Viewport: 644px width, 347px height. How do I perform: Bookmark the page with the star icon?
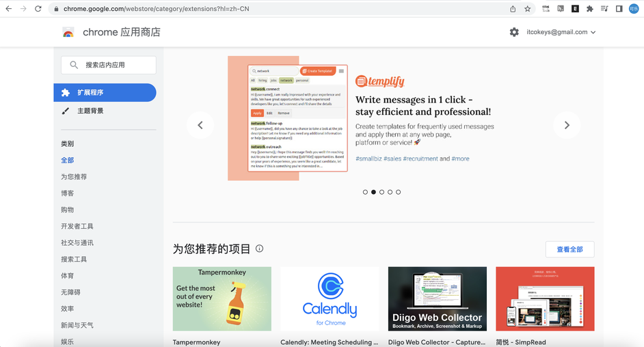tap(528, 9)
